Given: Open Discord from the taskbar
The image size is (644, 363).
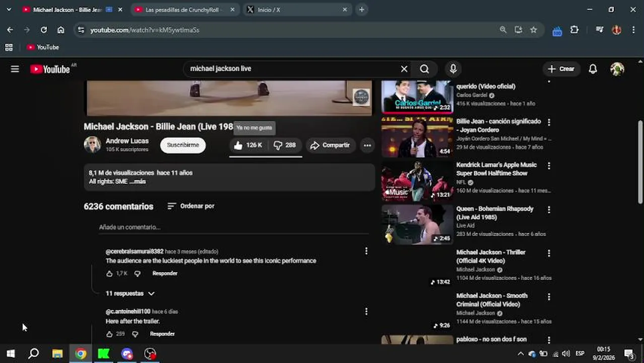Looking at the screenshot, I should 126,354.
